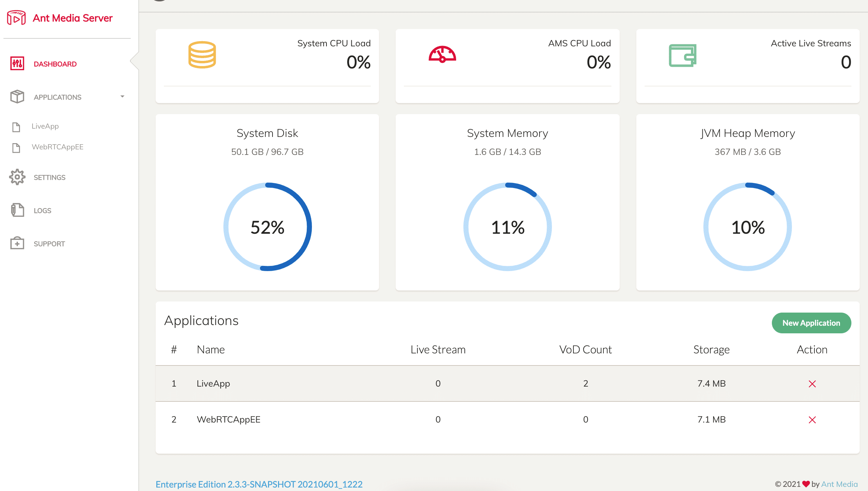Select WebRTCAppEE in the sidebar
The image size is (868, 491).
(57, 147)
